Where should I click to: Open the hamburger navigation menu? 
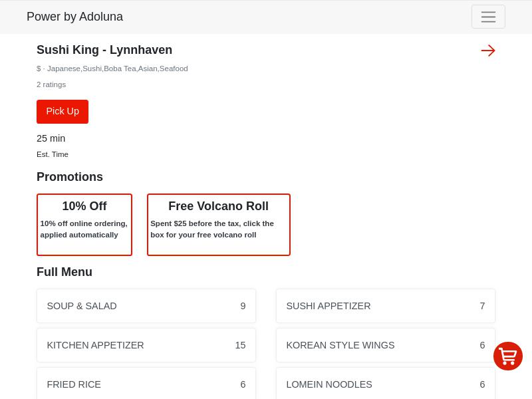[x=488, y=17]
